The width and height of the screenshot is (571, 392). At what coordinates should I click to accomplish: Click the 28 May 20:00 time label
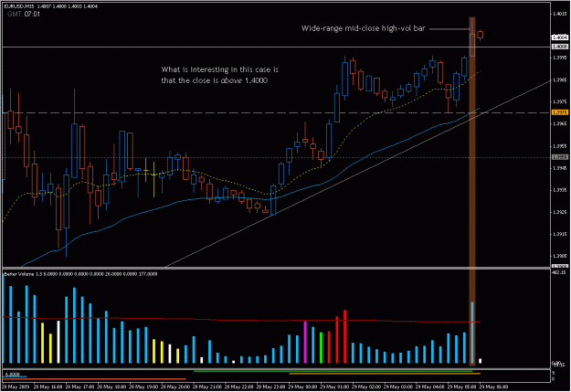[175, 387]
